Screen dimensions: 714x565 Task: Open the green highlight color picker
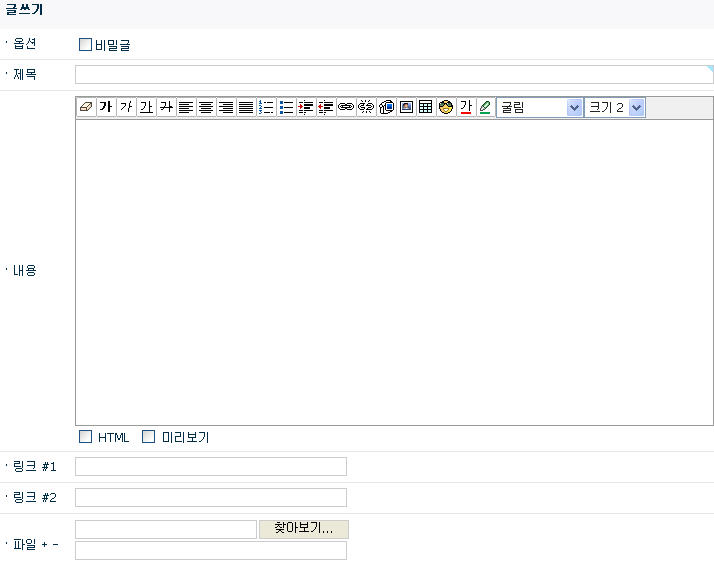click(x=485, y=108)
